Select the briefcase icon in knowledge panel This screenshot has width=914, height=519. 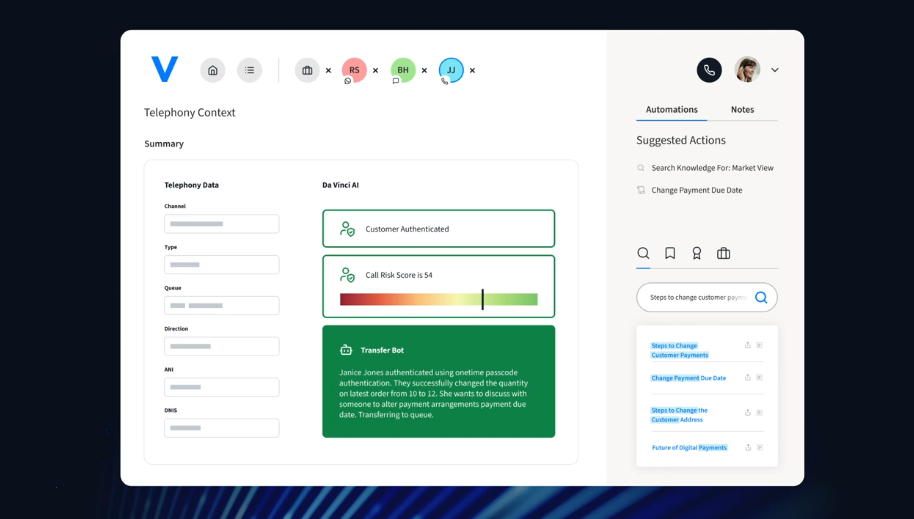tap(723, 254)
